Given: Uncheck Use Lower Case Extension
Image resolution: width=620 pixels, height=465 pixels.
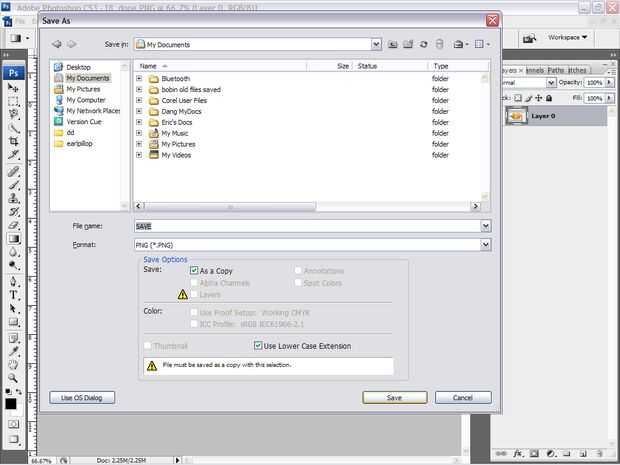Looking at the screenshot, I should [258, 346].
